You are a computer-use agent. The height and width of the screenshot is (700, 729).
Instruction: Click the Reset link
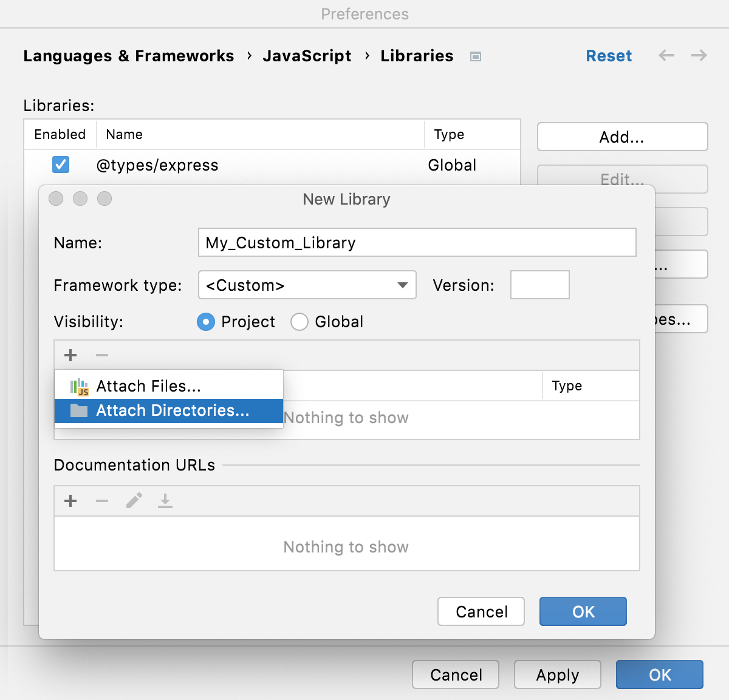coord(609,55)
